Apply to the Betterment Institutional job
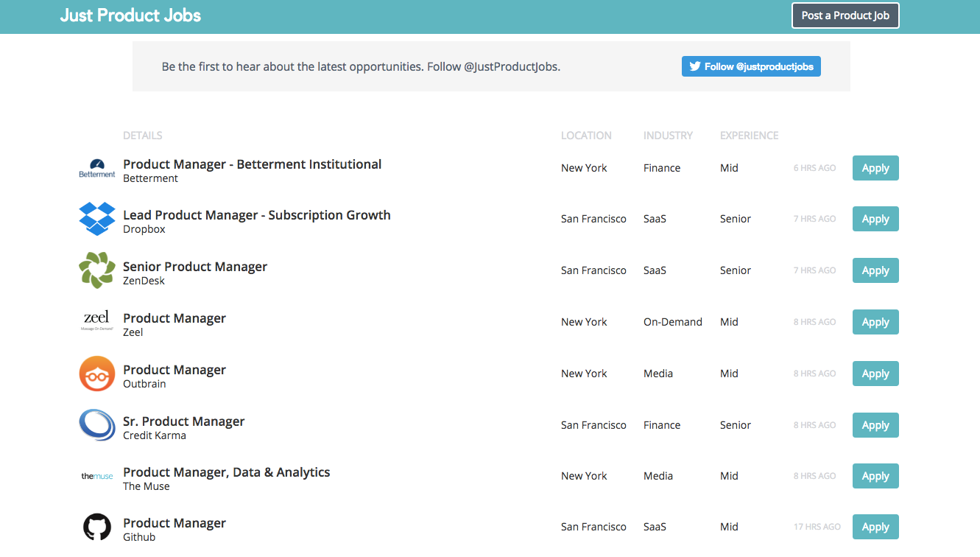Image resolution: width=980 pixels, height=557 pixels. pyautogui.click(x=875, y=168)
